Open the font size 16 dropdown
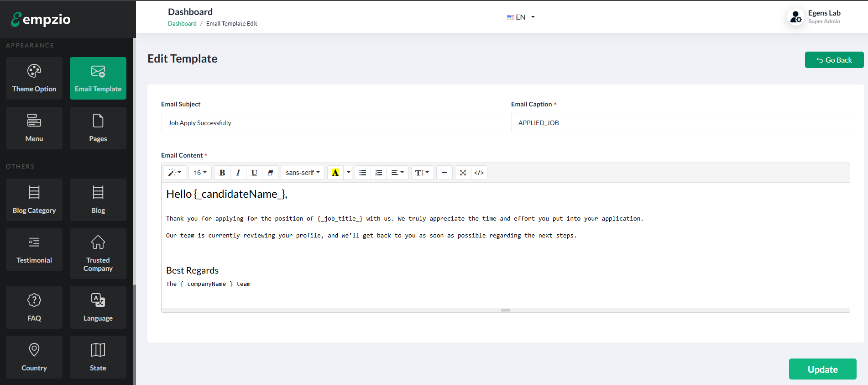This screenshot has height=385, width=868. point(200,173)
